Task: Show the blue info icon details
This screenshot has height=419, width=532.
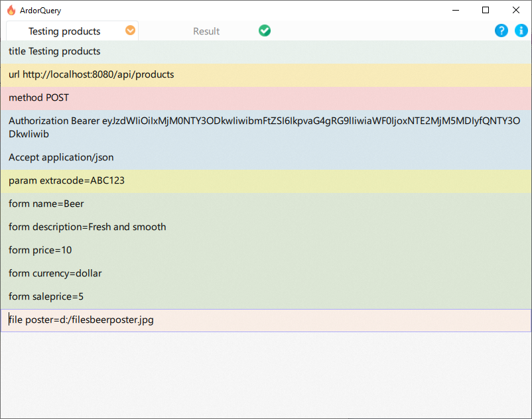Action: [x=521, y=30]
